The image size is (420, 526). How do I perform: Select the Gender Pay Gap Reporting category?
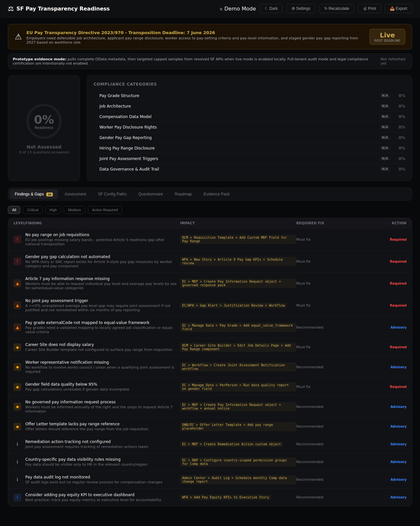pyautogui.click(x=249, y=138)
